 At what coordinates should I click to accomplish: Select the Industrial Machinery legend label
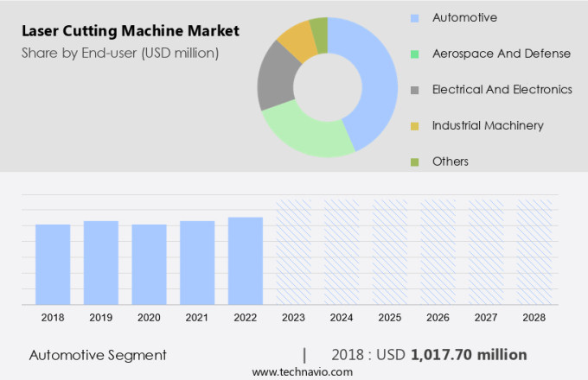coord(488,126)
